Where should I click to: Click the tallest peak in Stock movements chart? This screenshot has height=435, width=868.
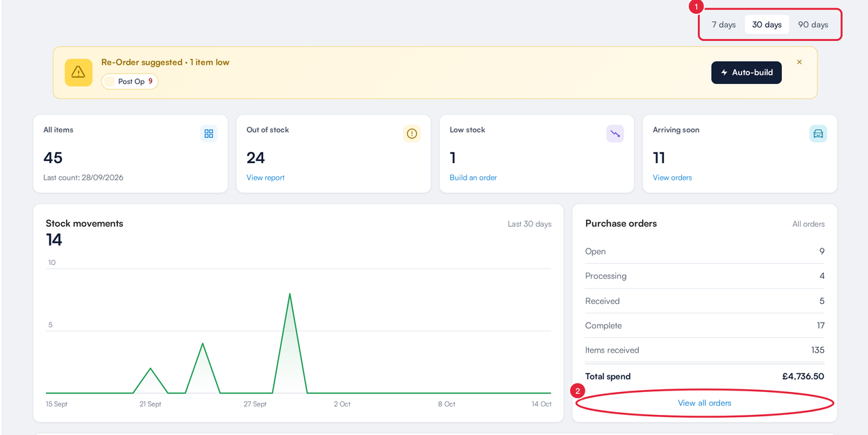(290, 294)
